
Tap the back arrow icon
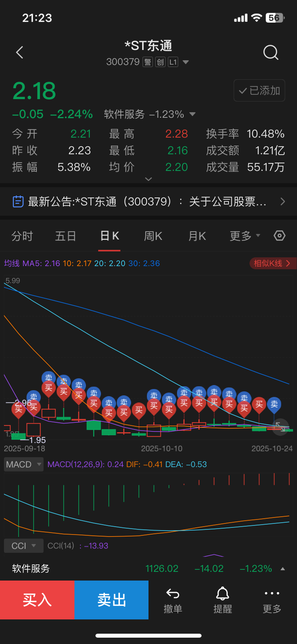(19, 52)
